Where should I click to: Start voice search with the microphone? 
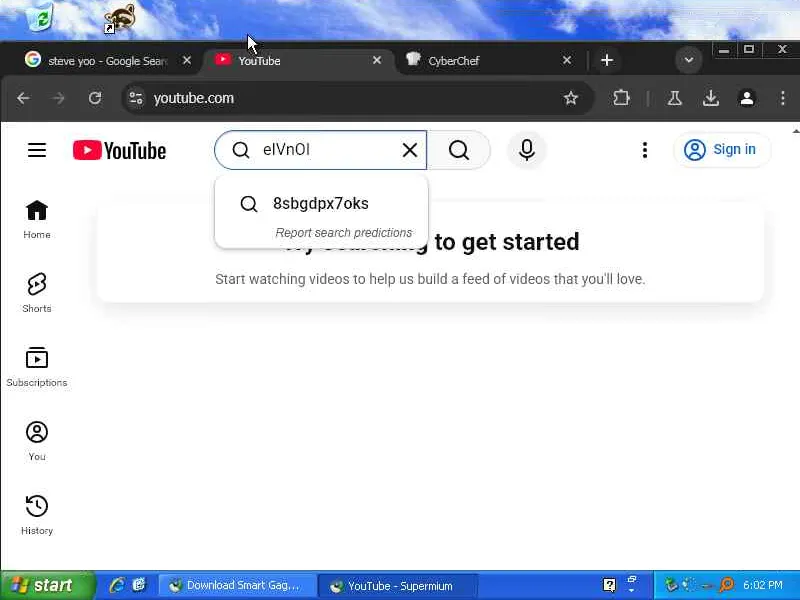coord(527,150)
